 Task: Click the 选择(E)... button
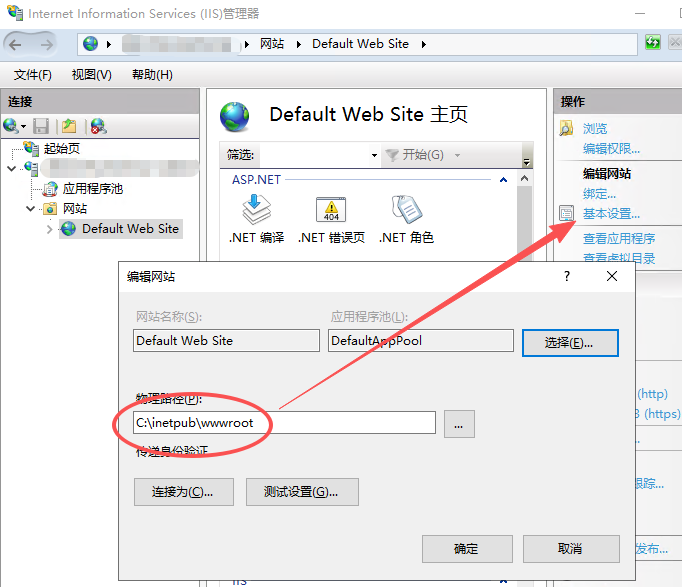point(570,343)
